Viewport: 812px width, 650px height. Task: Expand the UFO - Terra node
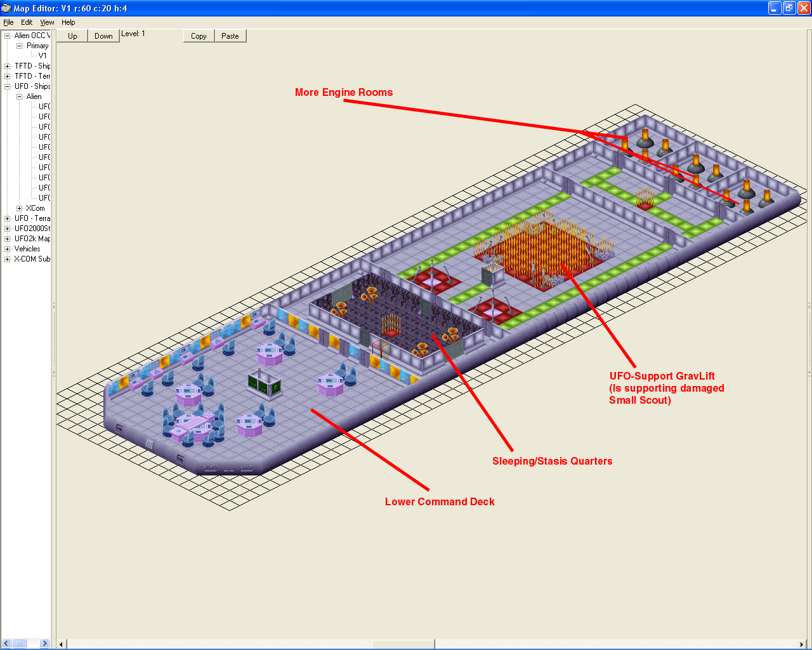8,218
